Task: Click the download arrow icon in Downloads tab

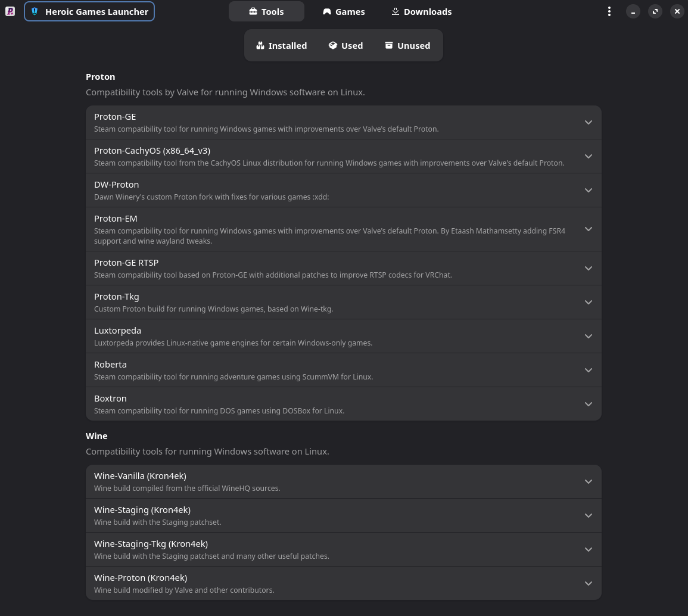Action: click(395, 11)
